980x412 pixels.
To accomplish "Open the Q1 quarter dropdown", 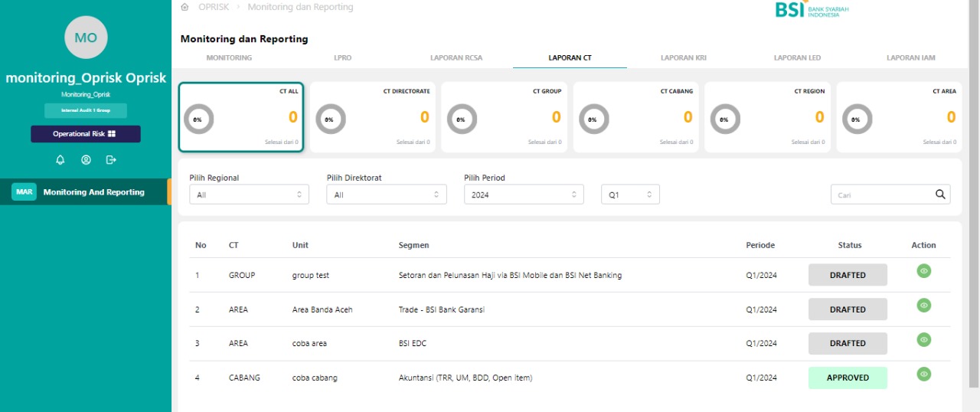I will 630,195.
